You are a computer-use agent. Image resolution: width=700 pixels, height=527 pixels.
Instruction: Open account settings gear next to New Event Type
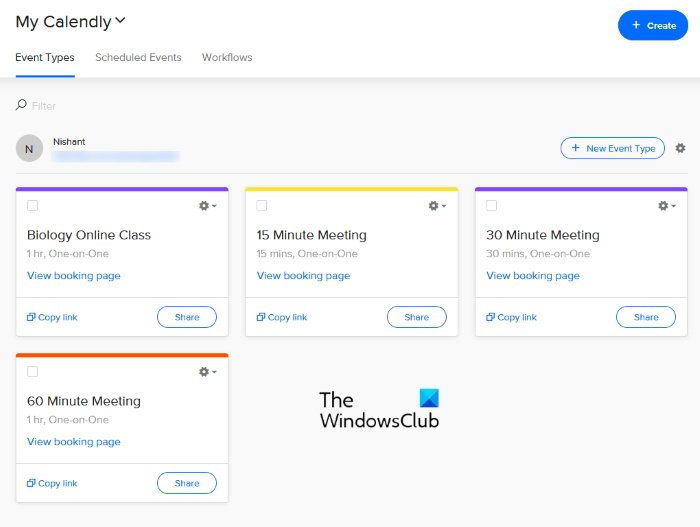pyautogui.click(x=680, y=148)
